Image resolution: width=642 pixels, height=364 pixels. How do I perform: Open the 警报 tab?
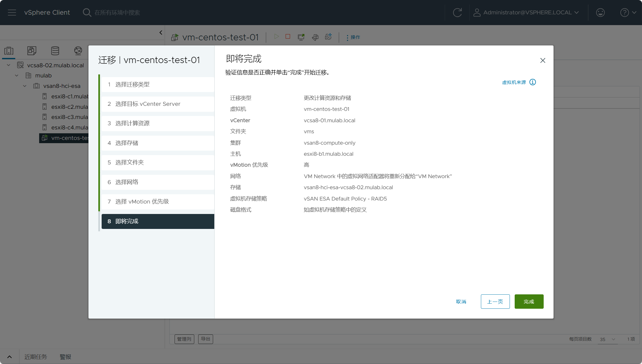65,357
